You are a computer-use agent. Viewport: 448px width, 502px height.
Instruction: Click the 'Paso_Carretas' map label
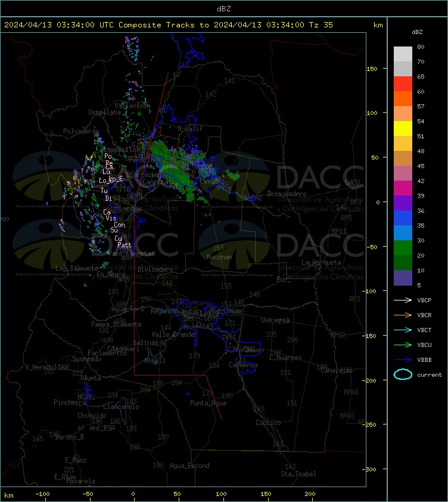tap(131, 253)
